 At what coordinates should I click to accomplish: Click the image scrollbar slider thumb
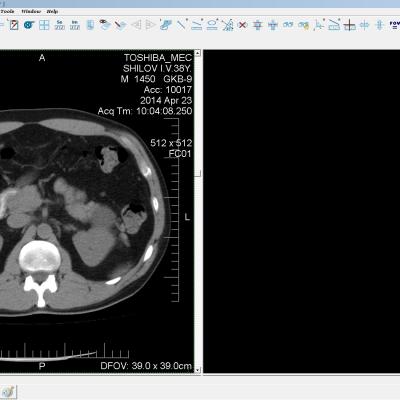pos(198,173)
